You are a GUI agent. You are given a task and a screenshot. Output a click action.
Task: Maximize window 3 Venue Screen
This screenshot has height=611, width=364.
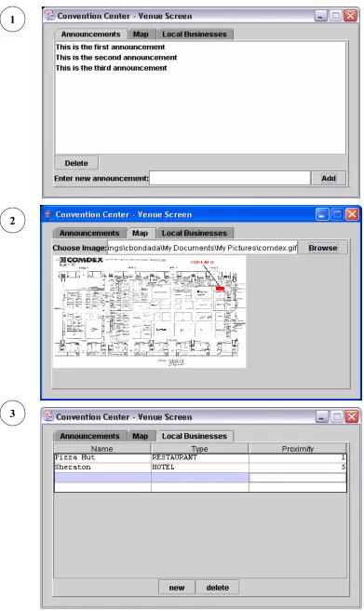pos(337,417)
